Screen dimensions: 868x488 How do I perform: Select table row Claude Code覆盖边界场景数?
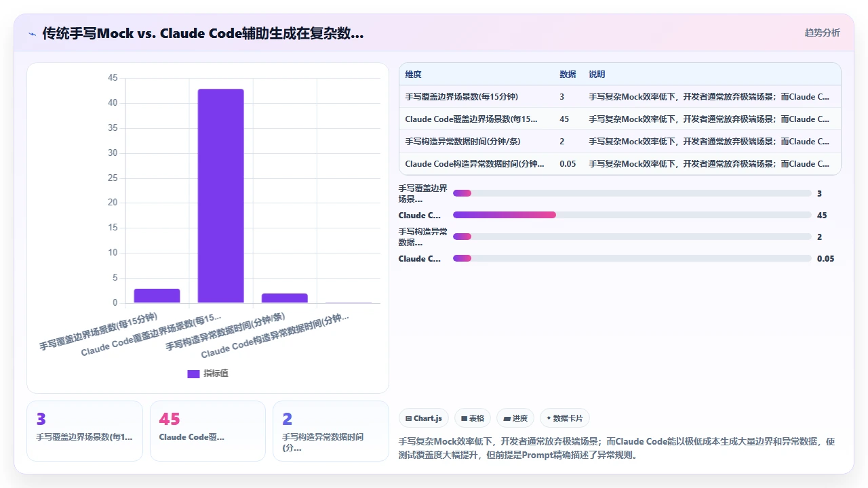pyautogui.click(x=620, y=119)
